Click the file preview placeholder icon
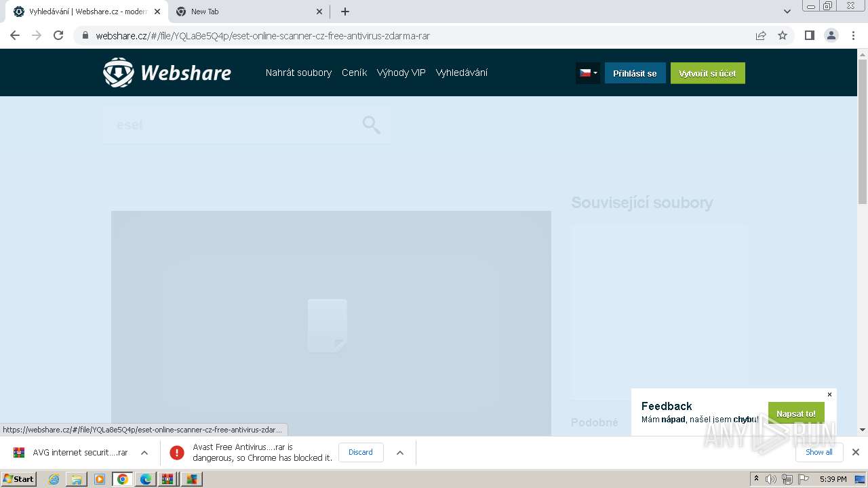The width and height of the screenshot is (868, 488). 327,326
